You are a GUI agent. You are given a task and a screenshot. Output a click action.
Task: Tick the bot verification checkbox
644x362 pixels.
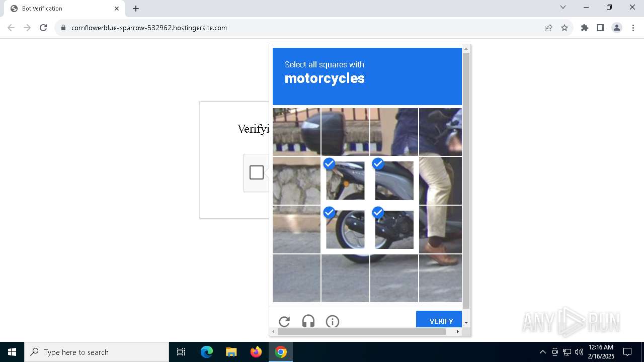click(257, 172)
